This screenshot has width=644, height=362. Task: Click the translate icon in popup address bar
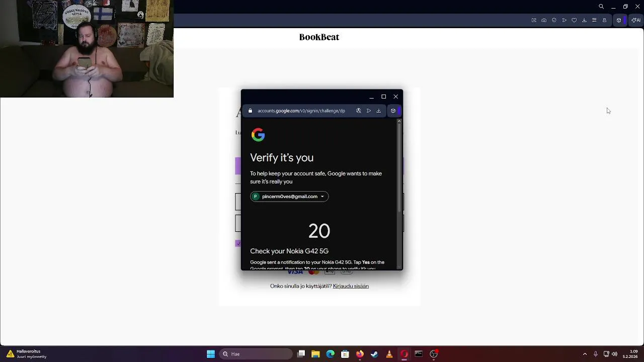[358, 111]
